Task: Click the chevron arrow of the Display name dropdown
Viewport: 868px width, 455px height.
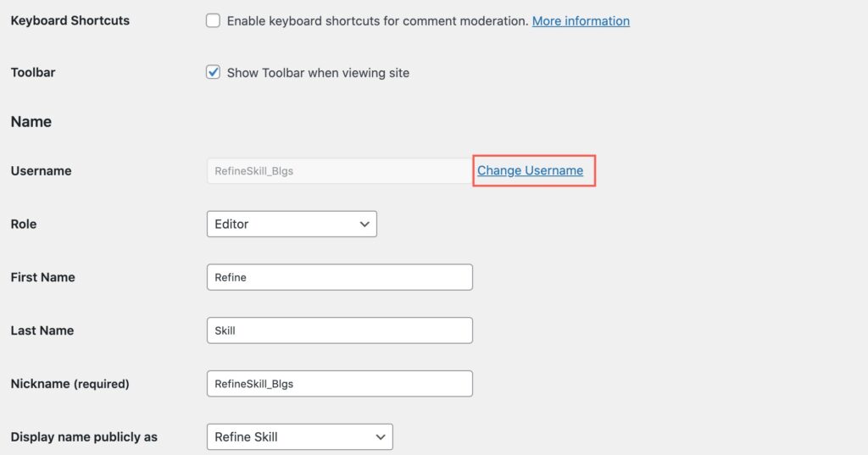Action: tap(381, 436)
